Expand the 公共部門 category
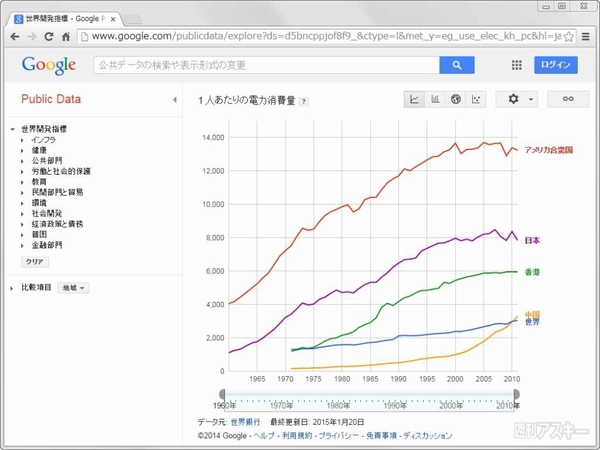This screenshot has height=450, width=600. click(22, 161)
